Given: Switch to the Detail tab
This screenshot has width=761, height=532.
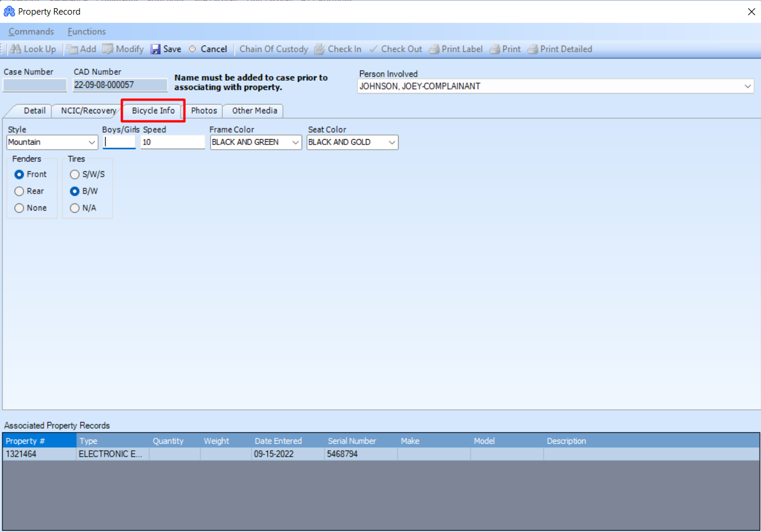Looking at the screenshot, I should pyautogui.click(x=34, y=110).
